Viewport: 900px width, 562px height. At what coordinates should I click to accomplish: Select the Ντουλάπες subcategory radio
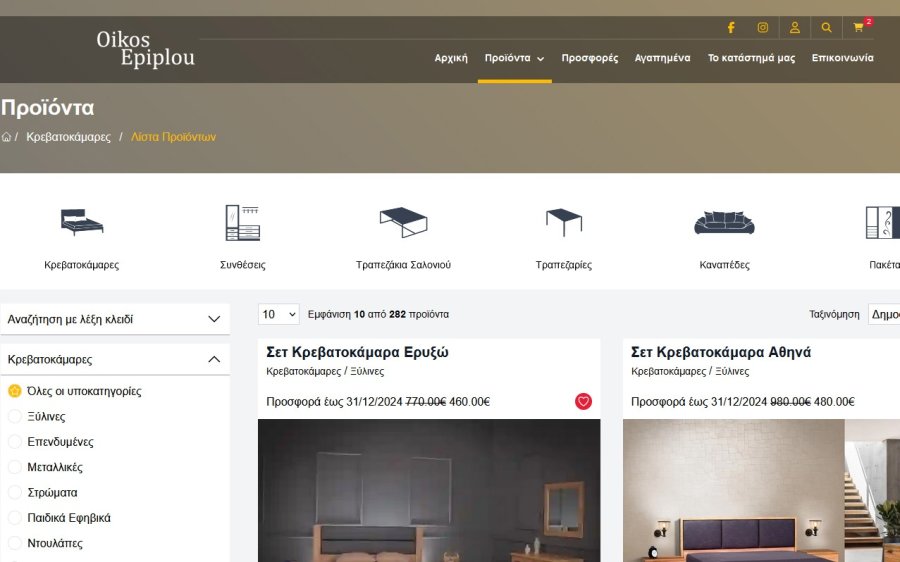click(x=15, y=543)
